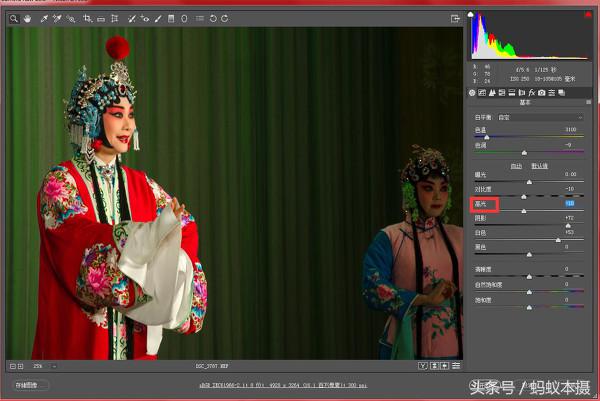Image resolution: width=600 pixels, height=401 pixels.
Task: Open the Presets panel tab
Action: tap(552, 93)
